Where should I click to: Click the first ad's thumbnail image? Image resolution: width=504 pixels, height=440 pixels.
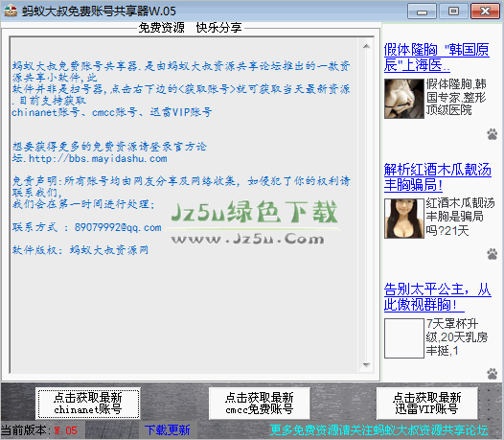404,99
